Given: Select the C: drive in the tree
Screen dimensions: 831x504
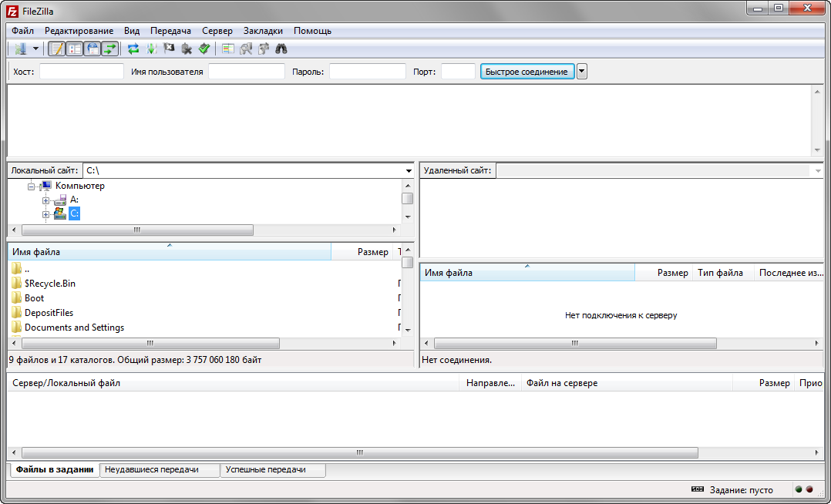Looking at the screenshot, I should (x=74, y=213).
